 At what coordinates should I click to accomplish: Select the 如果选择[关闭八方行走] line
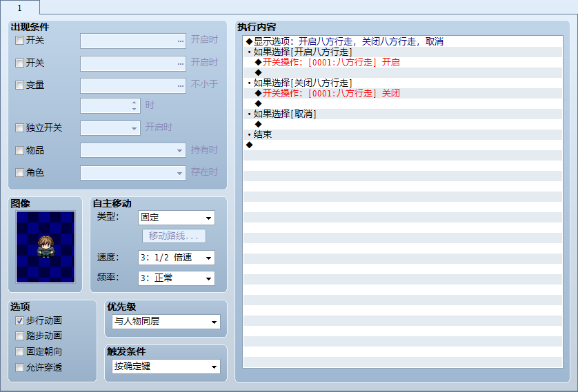pos(403,83)
